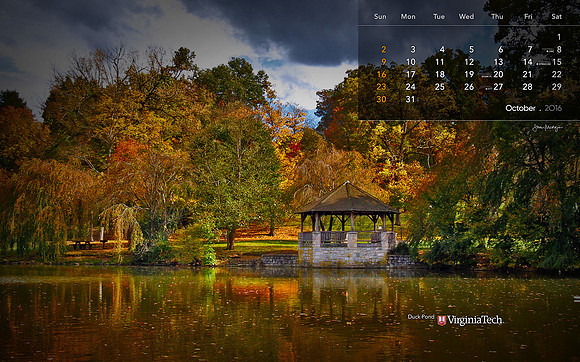Select orange Sunday date 9

tap(384, 62)
